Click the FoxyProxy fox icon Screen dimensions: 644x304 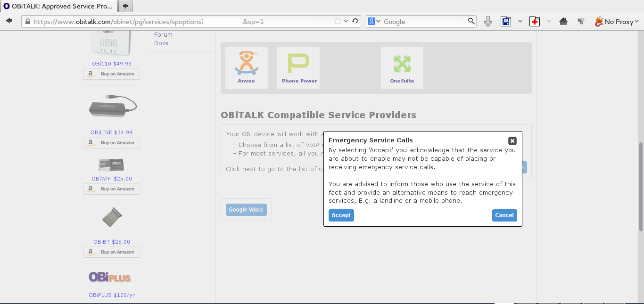[599, 21]
